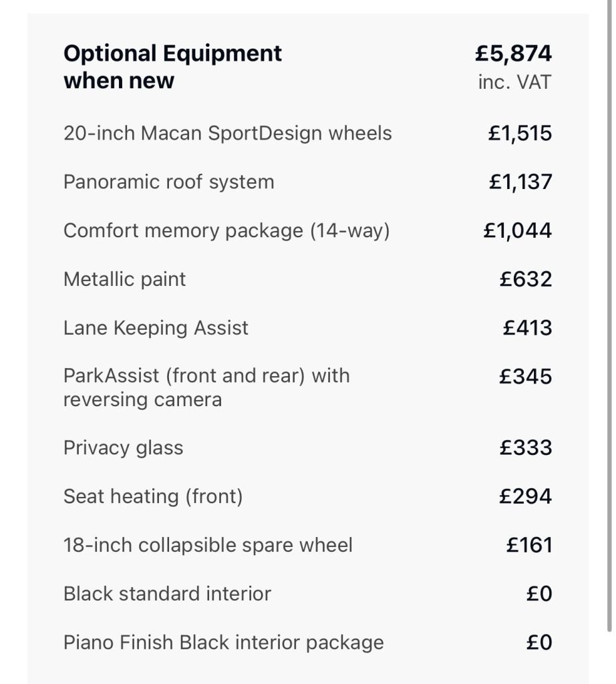Select the Privacy glass option
This screenshot has height=684, width=616.
click(123, 448)
